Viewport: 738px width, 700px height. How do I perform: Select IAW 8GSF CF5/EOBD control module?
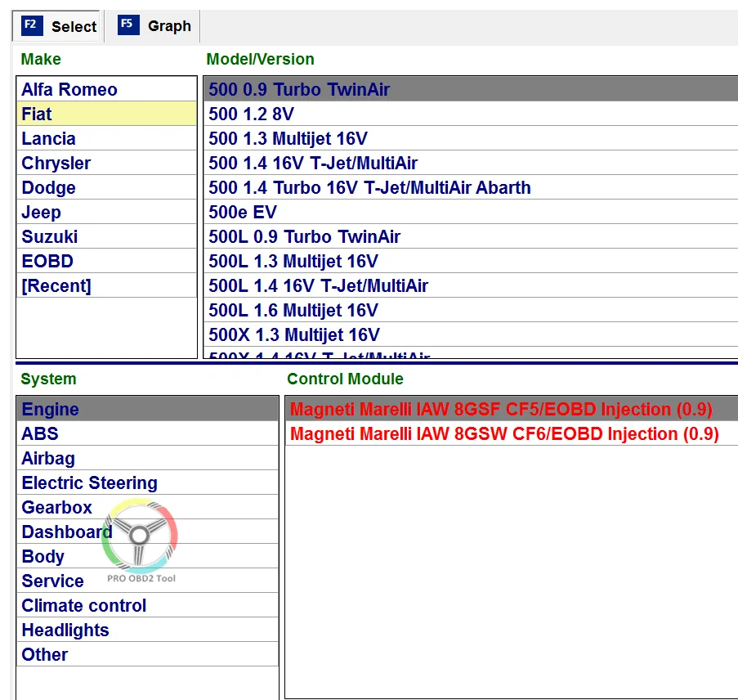512,409
